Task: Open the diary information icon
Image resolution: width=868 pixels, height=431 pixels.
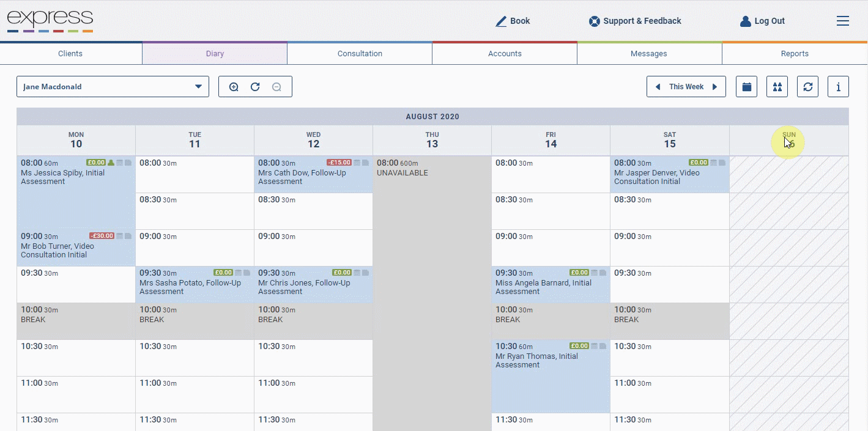Action: (838, 87)
